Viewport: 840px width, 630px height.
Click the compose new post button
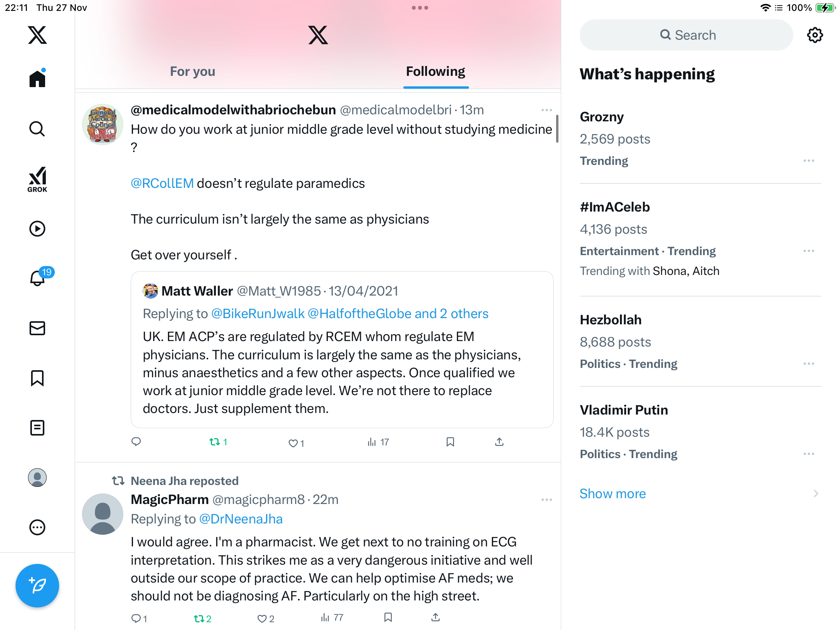pos(37,585)
